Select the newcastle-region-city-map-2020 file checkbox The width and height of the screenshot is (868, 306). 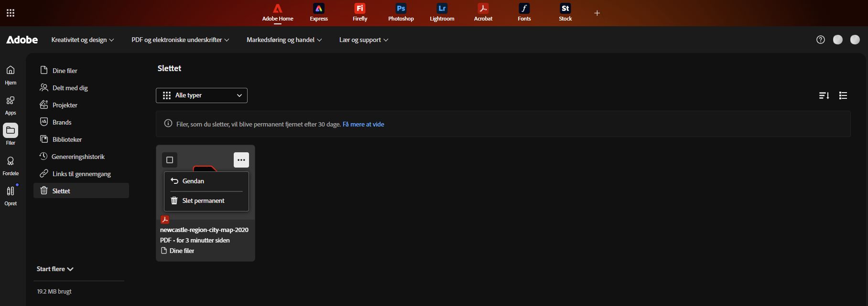[x=170, y=160]
